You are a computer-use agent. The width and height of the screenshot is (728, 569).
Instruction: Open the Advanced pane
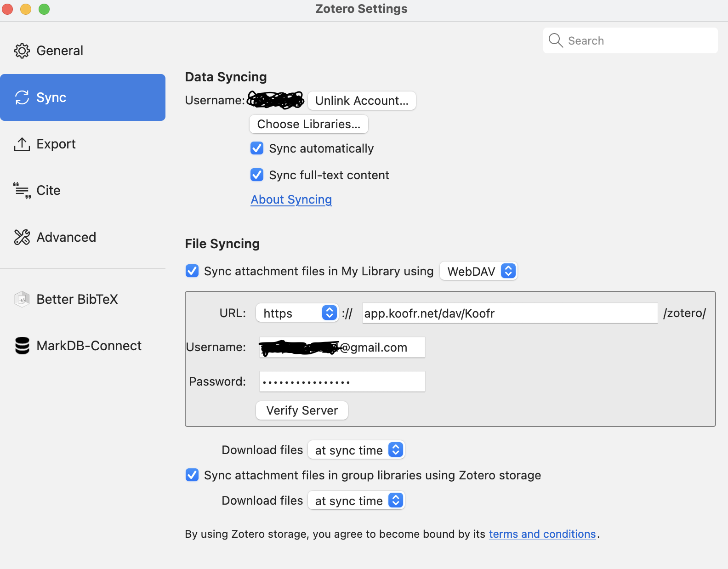(x=83, y=237)
